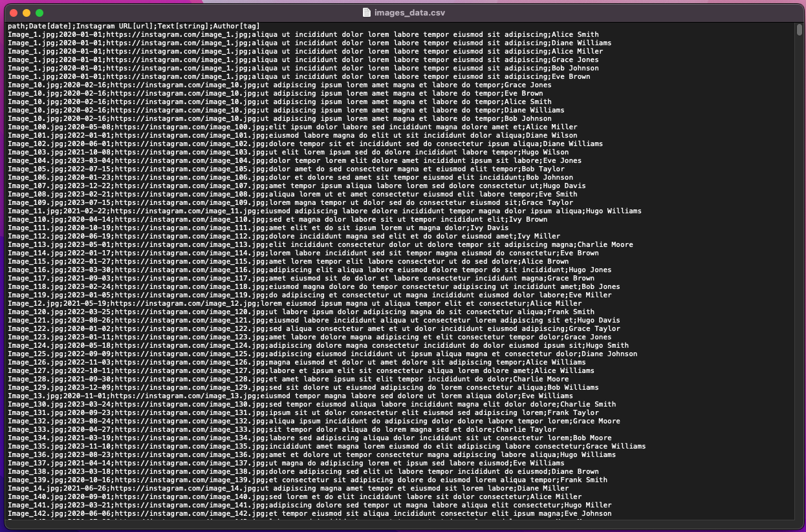This screenshot has width=806, height=532.
Task: Click the Image_118.jpg line by Bob Jones
Action: click(x=314, y=286)
